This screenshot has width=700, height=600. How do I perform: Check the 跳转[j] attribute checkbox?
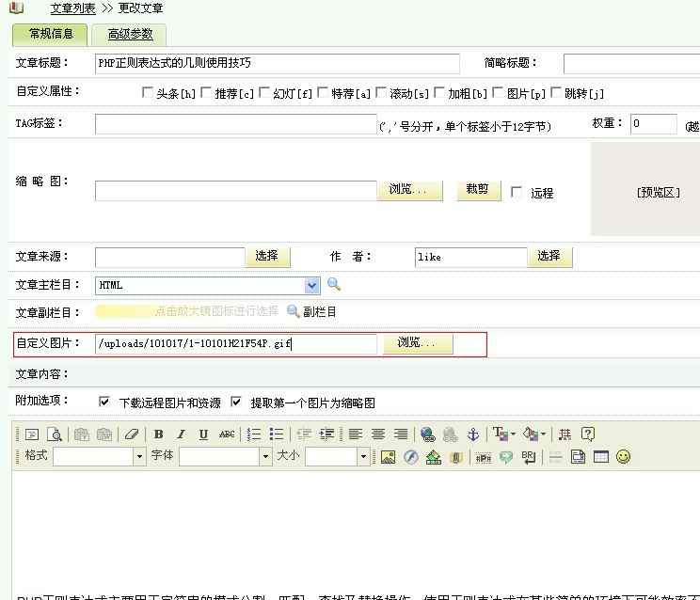[x=556, y=92]
